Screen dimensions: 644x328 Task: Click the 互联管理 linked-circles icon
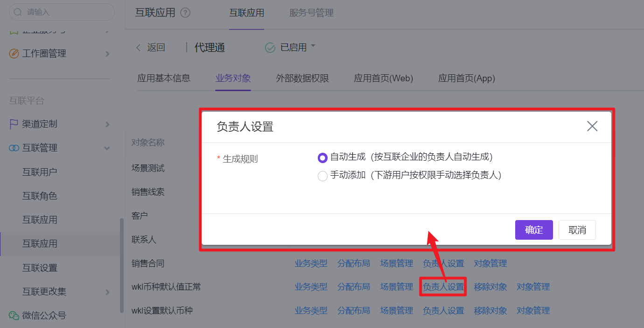coord(14,148)
